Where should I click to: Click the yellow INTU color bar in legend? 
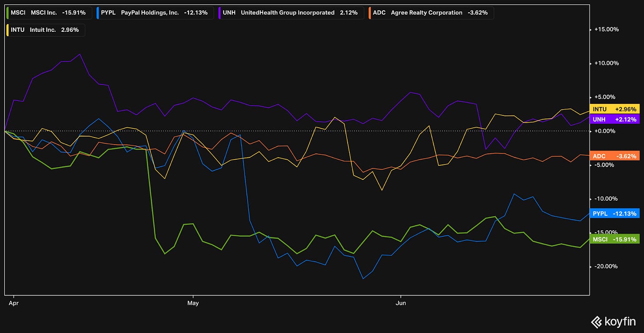point(8,30)
